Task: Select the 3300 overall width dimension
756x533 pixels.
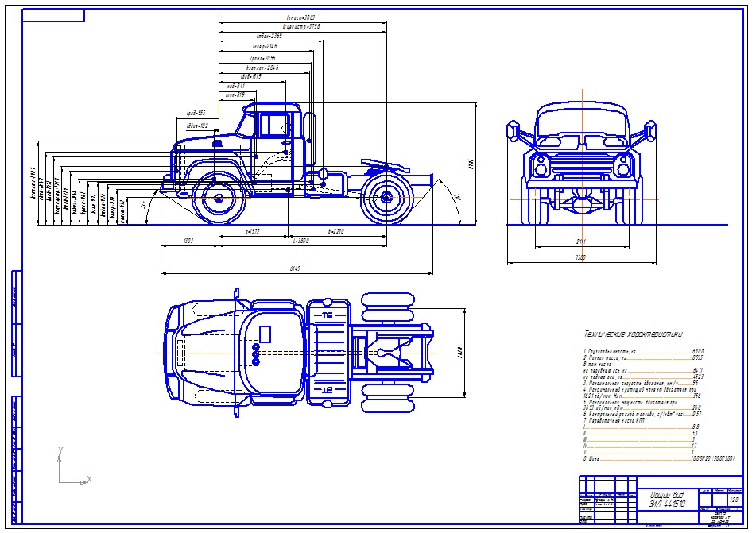Action: pyautogui.click(x=580, y=258)
